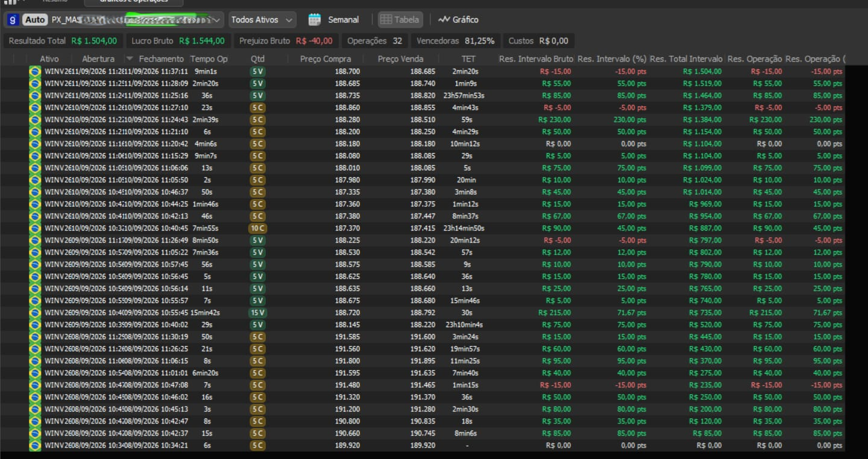The width and height of the screenshot is (868, 459).
Task: Click the Brazil flag icon in the 188.700 row
Action: coord(35,71)
